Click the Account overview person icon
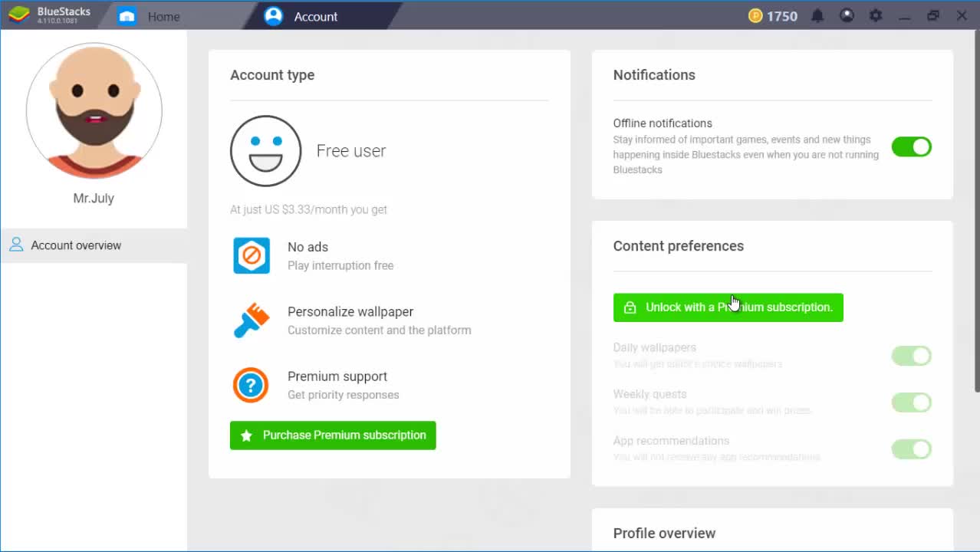 pyautogui.click(x=16, y=245)
